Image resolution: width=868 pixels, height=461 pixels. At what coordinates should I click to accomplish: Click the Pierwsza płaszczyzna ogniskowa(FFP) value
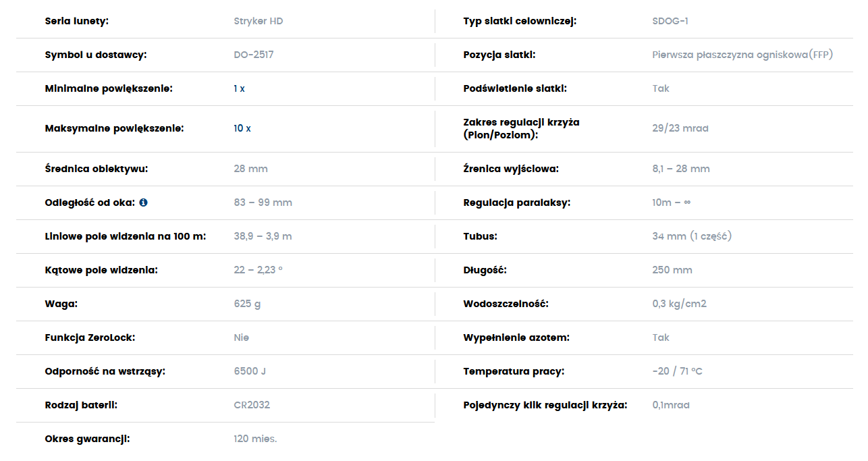coord(742,55)
